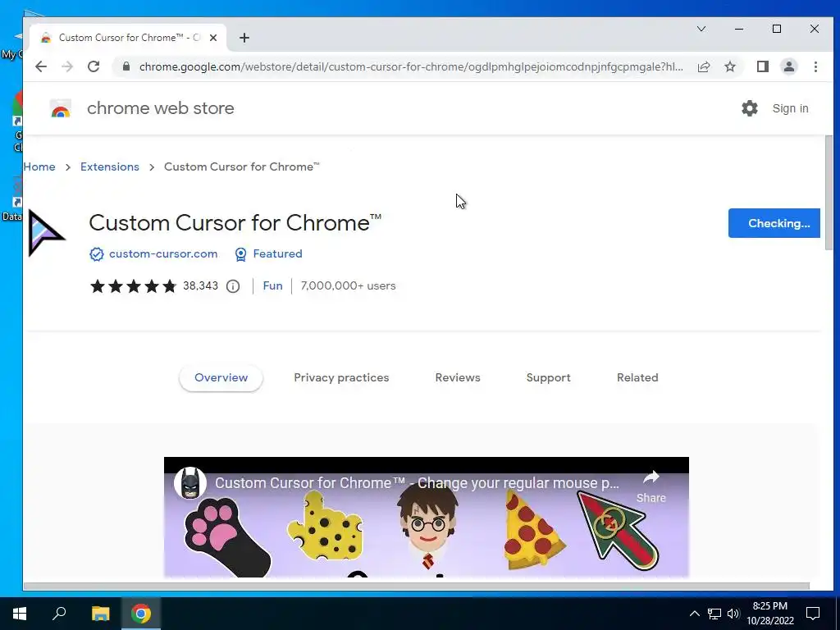Viewport: 840px width, 630px height.
Task: Open the Chrome three-dot menu
Action: [x=815, y=66]
